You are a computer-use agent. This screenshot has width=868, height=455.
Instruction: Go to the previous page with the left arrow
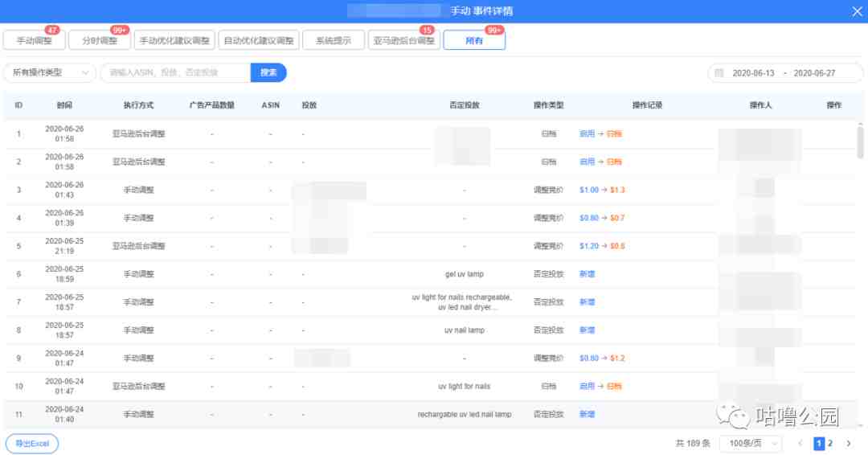(x=800, y=444)
